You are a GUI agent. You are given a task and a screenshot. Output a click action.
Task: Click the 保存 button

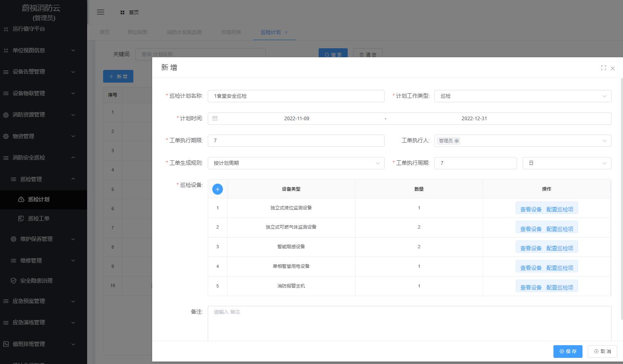(x=568, y=351)
